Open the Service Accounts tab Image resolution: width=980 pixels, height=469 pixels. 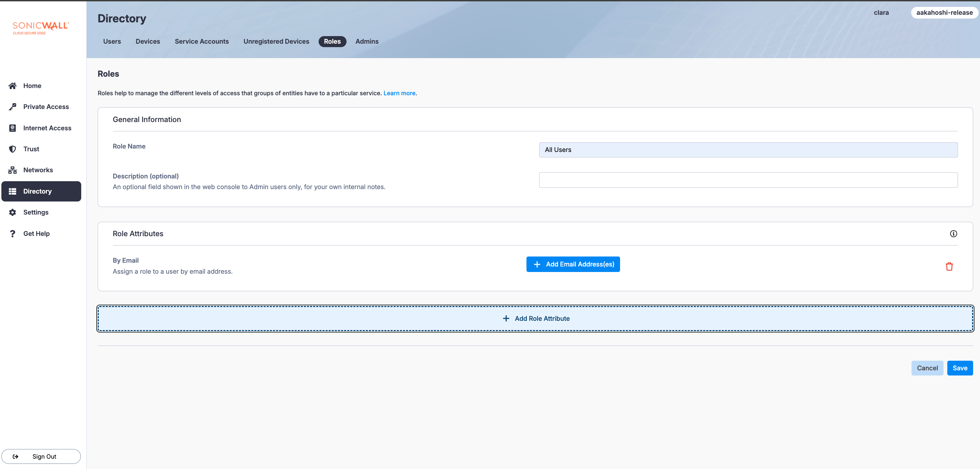[x=202, y=41]
